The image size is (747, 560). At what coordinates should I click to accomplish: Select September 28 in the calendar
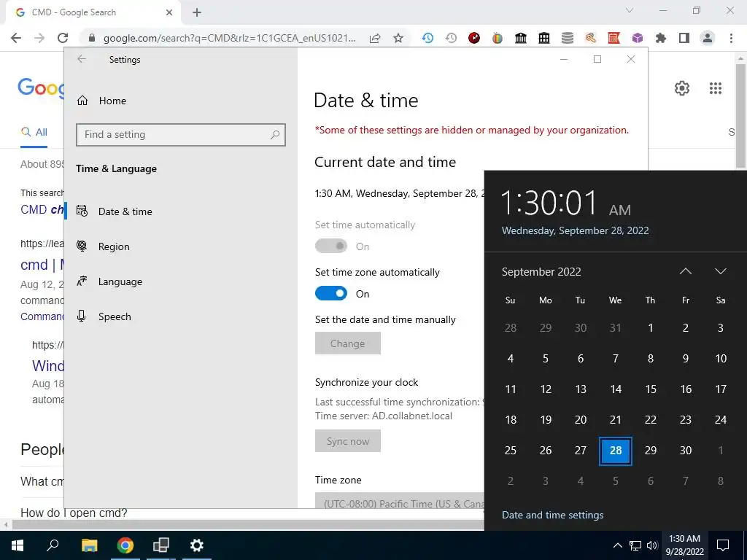point(616,451)
